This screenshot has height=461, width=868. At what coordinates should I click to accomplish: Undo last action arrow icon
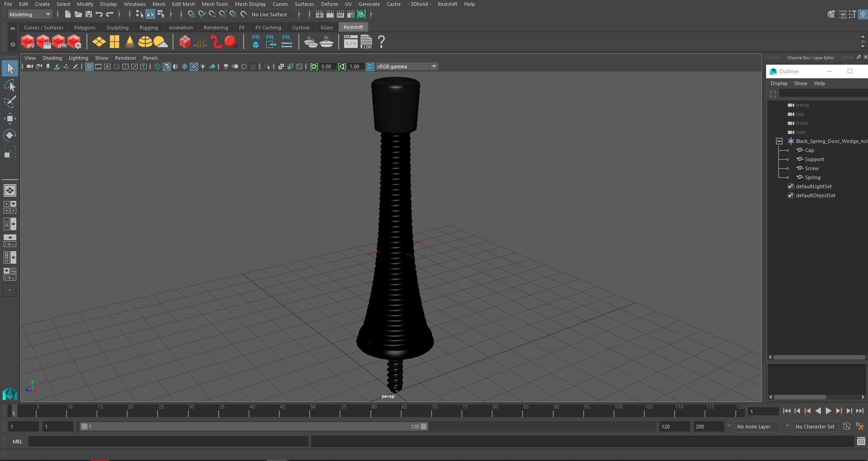(99, 14)
